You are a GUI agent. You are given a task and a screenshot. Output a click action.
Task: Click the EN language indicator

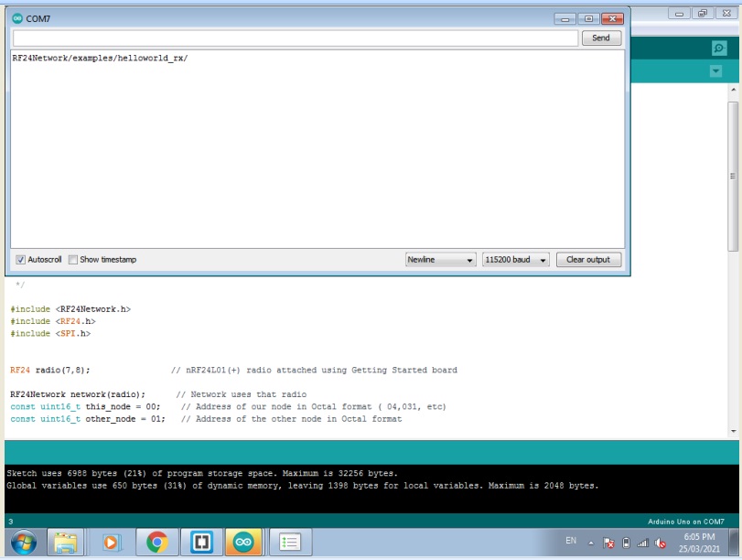571,541
